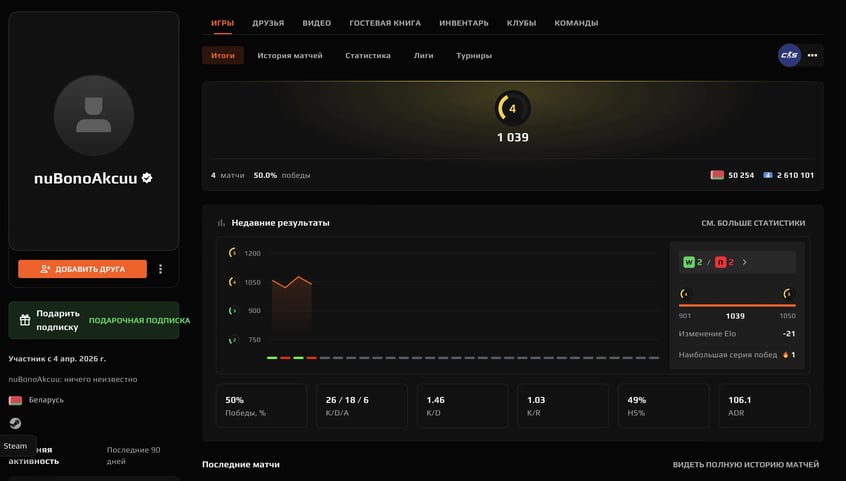Click the verified badge next to nuBonoAkcuu
846x481 pixels.
(147, 178)
